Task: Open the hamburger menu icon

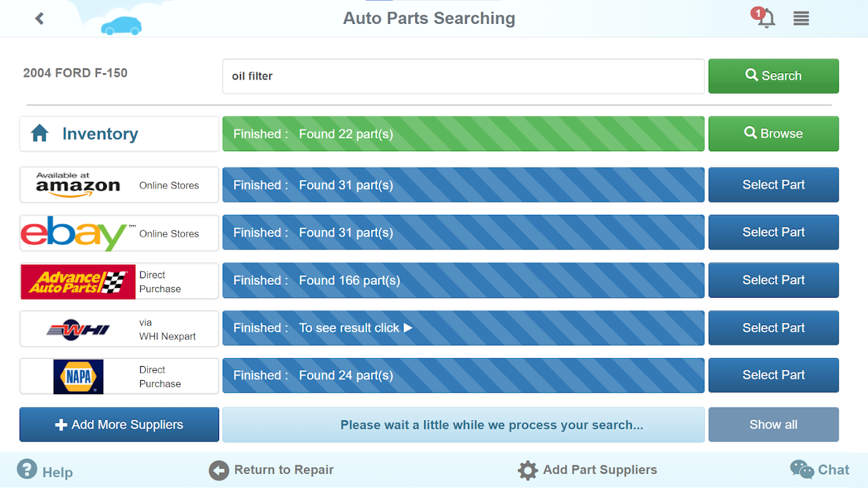Action: pos(801,18)
